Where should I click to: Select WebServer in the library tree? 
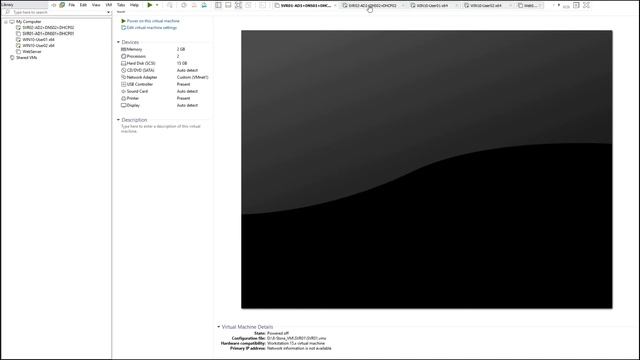point(32,52)
